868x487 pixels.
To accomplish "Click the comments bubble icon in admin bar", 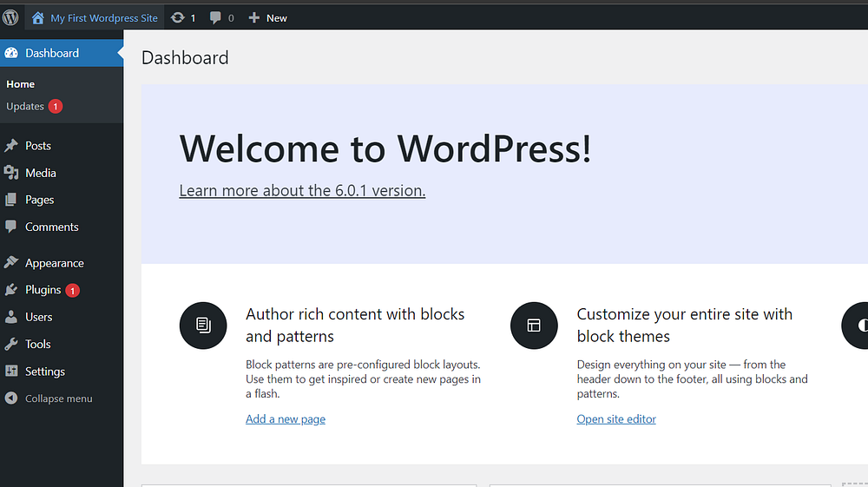I will [x=215, y=17].
